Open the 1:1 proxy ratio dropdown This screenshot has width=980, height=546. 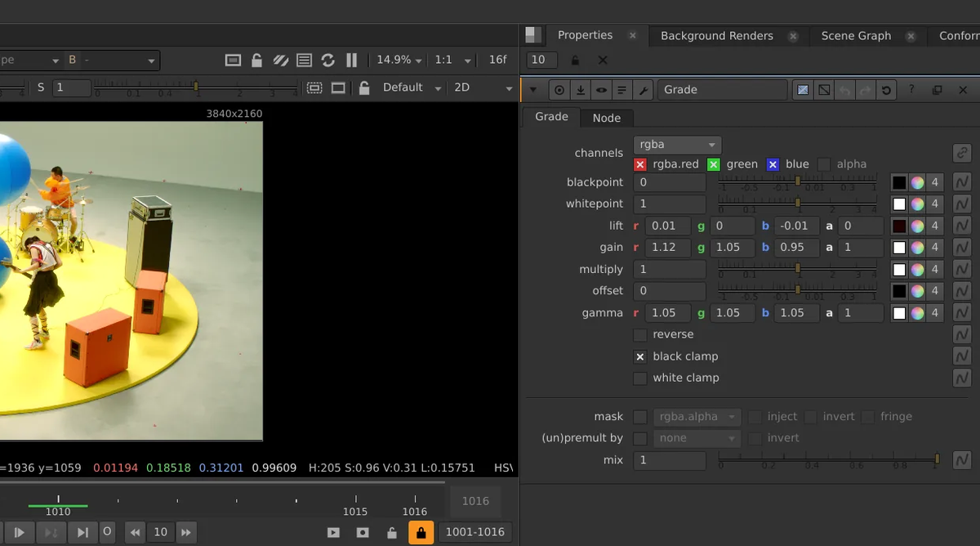453,60
